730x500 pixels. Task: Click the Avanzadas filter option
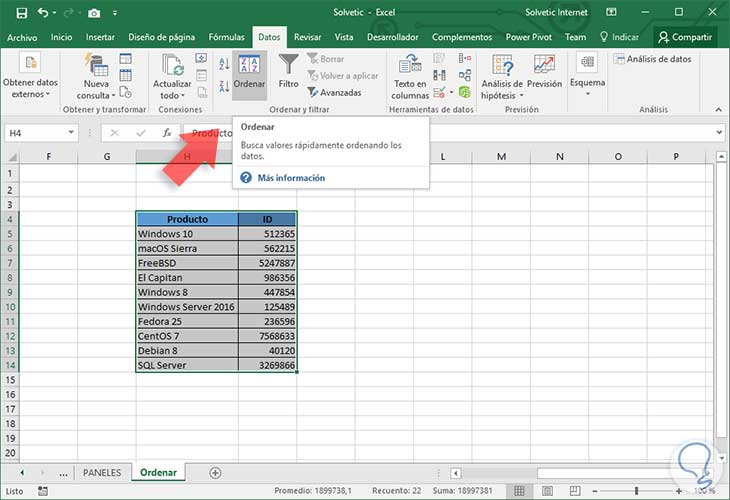[335, 93]
